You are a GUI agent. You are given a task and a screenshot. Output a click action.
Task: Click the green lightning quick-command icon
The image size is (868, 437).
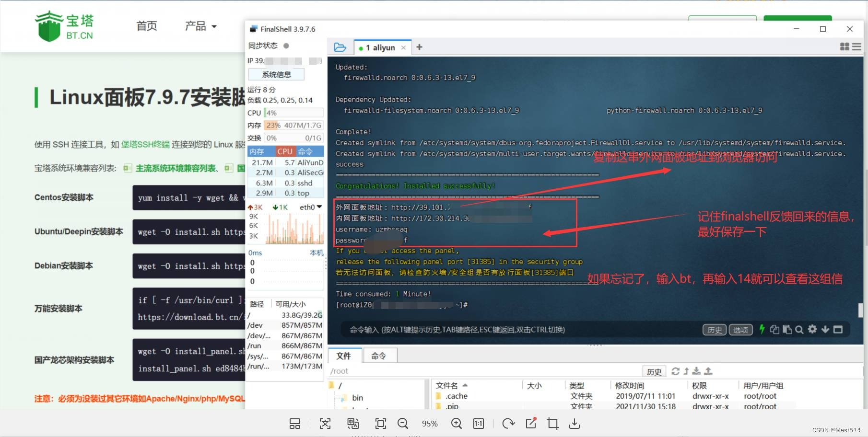[762, 329]
